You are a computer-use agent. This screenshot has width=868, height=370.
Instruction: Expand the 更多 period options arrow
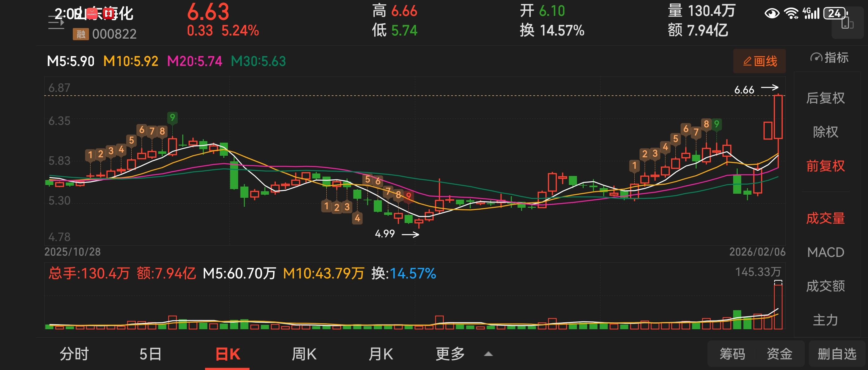(488, 354)
